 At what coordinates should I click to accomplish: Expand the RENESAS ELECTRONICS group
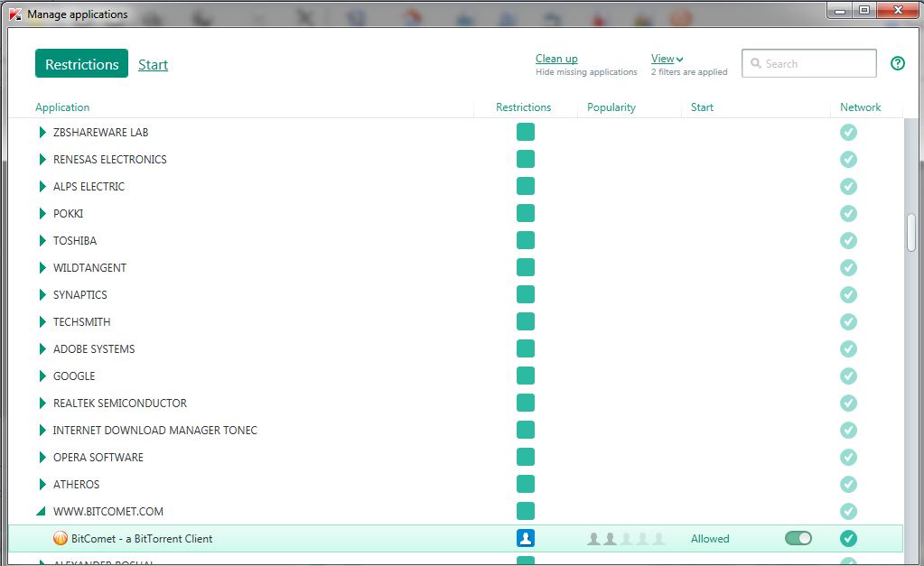tap(42, 159)
